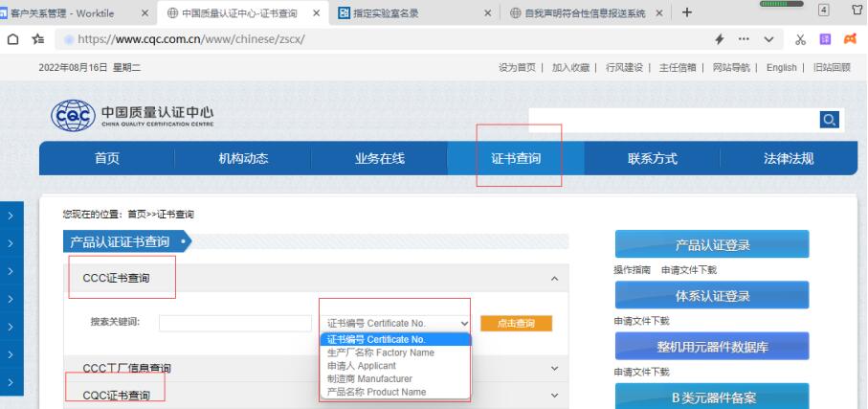Click the 搜索关键词 input field

pos(235,324)
